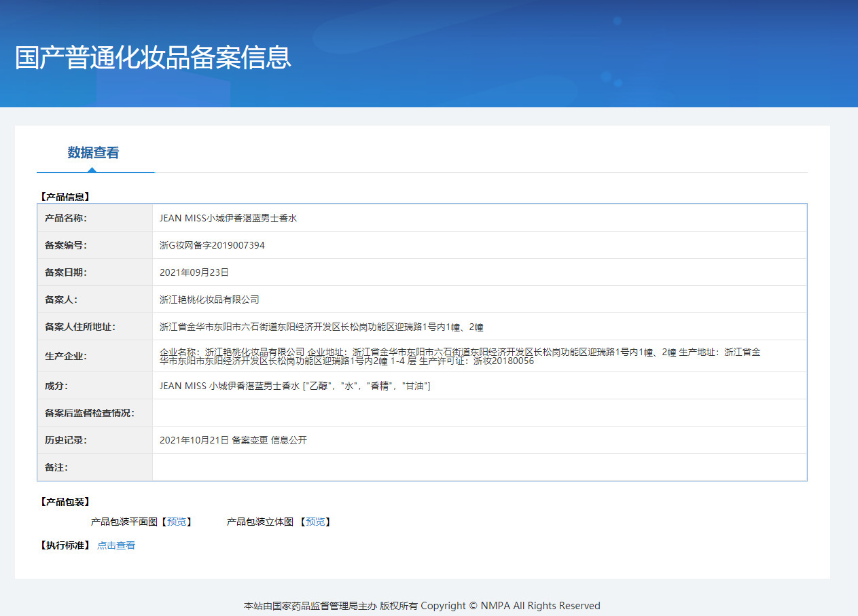Click the NMPA copyright footer text

point(422,606)
